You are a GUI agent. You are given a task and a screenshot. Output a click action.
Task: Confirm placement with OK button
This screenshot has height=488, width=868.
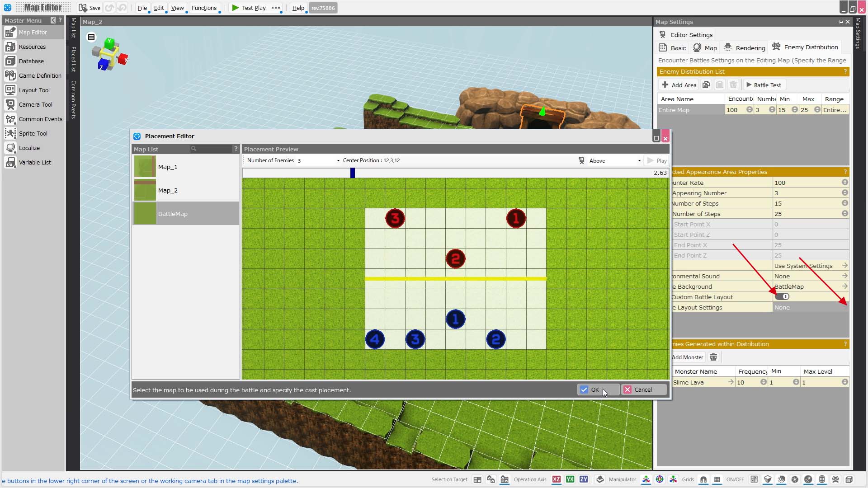coord(598,390)
